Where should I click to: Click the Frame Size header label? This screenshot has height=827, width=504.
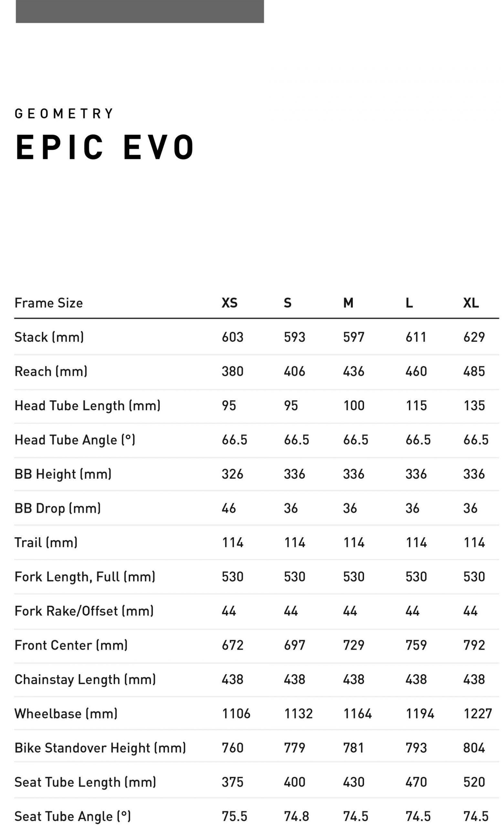(49, 303)
